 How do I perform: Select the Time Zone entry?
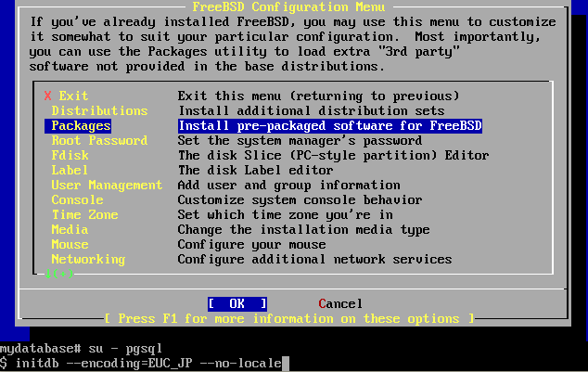pyautogui.click(x=84, y=215)
